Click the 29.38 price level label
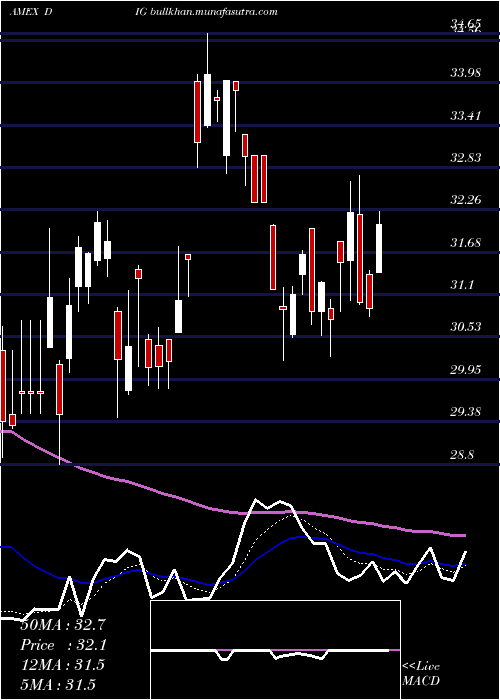 pyautogui.click(x=466, y=411)
